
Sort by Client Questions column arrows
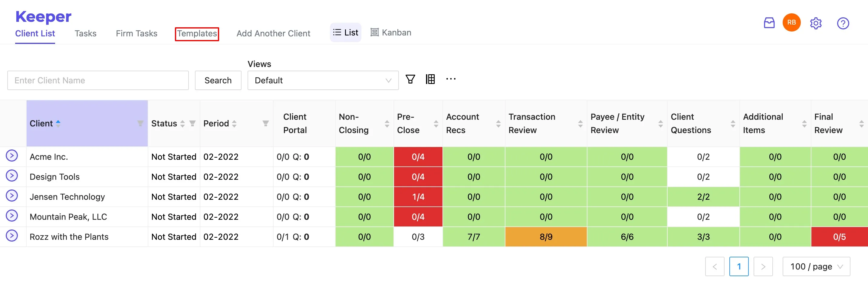coord(733,124)
